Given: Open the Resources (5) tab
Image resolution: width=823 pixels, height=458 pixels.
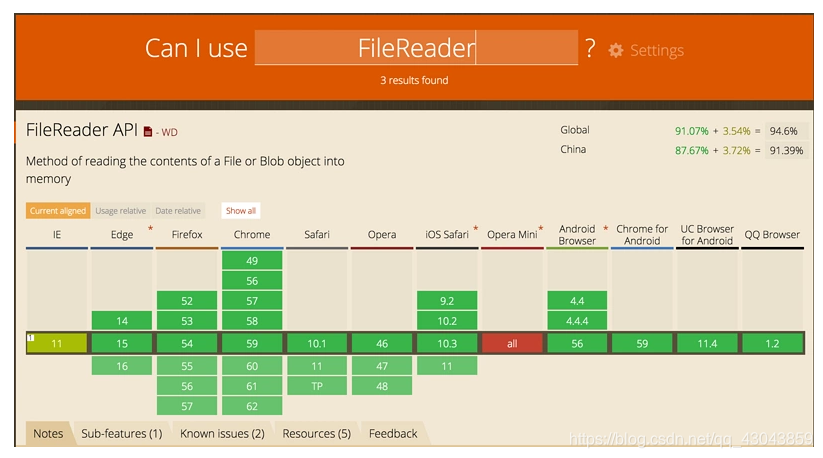Looking at the screenshot, I should tap(316, 434).
